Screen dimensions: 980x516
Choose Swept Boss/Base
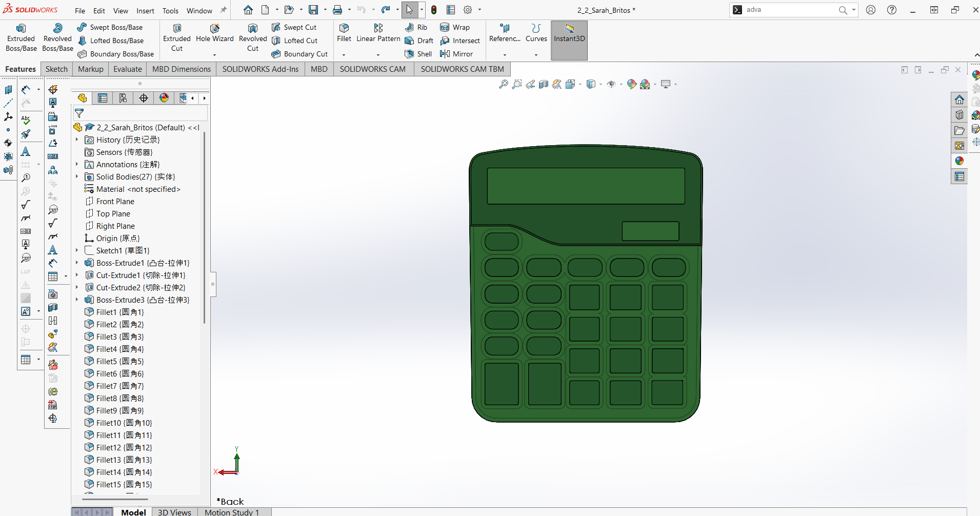click(110, 27)
